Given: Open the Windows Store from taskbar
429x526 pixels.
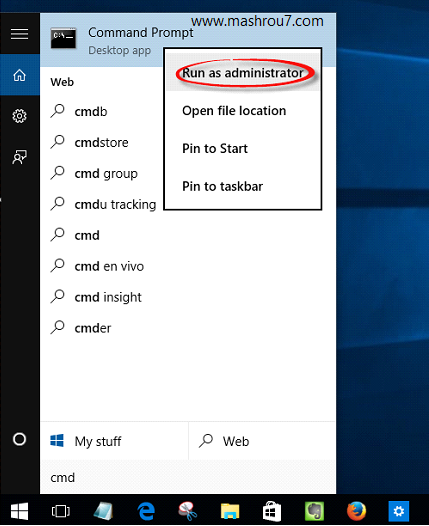Looking at the screenshot, I should [x=272, y=511].
